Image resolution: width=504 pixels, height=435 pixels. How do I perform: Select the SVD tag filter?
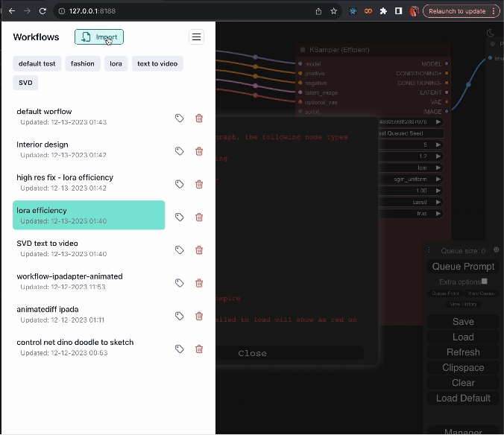(x=25, y=83)
